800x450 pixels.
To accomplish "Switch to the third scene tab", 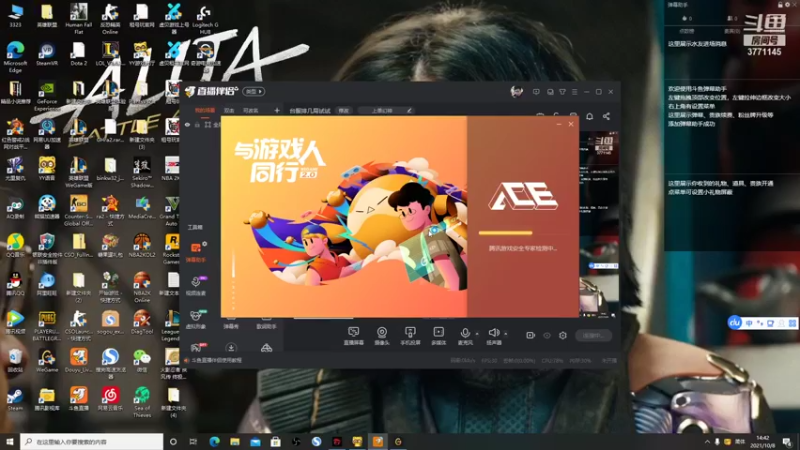I will (251, 110).
